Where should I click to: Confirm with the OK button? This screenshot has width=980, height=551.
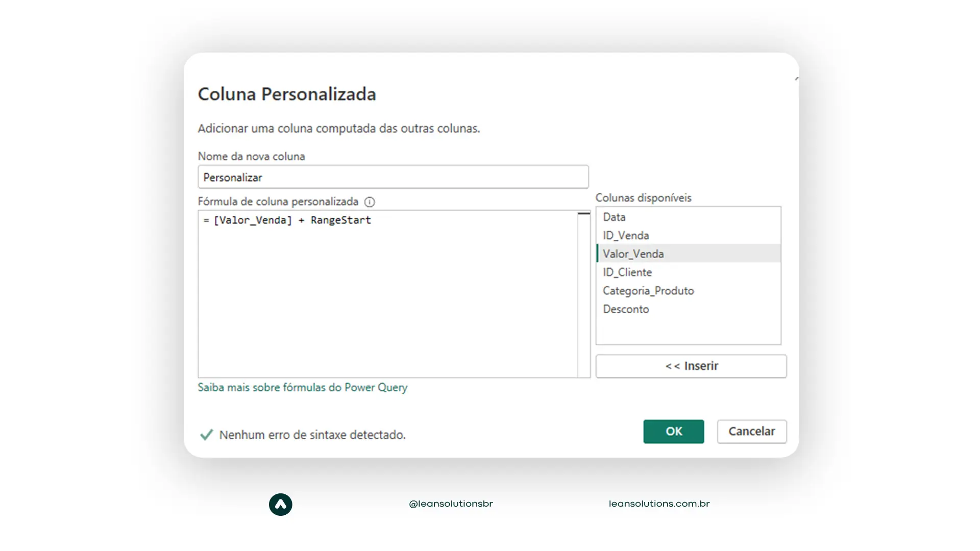pyautogui.click(x=674, y=432)
